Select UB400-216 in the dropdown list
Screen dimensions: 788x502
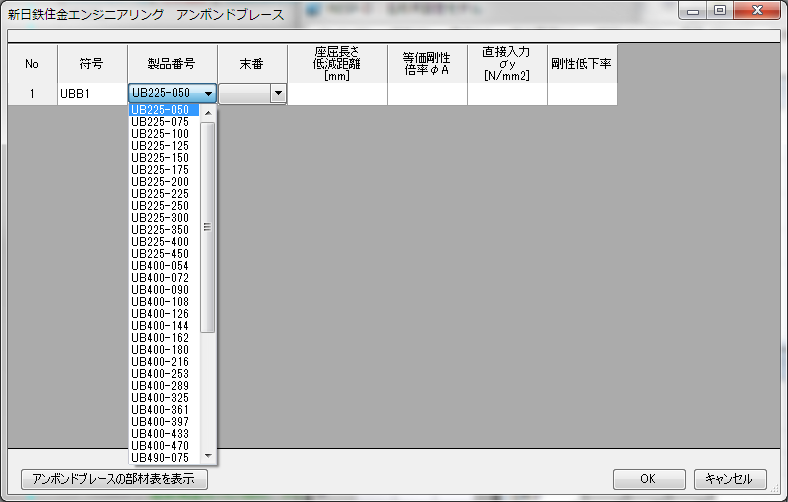[164, 362]
